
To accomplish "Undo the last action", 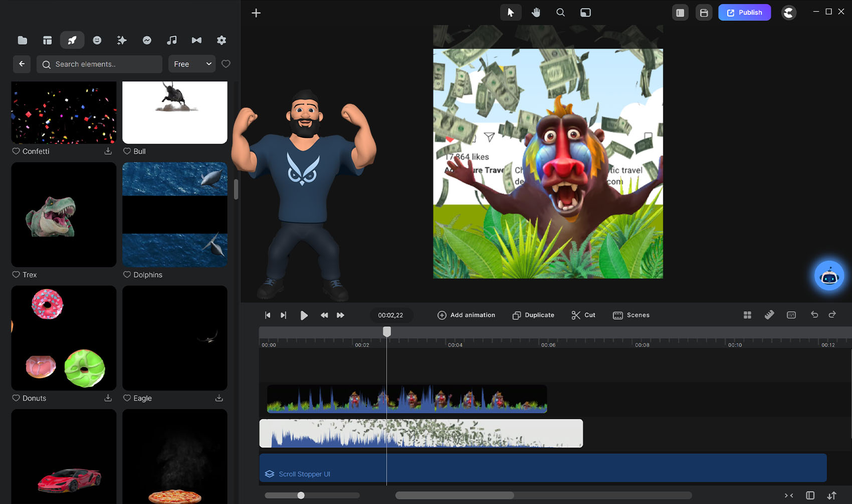I will tap(814, 315).
